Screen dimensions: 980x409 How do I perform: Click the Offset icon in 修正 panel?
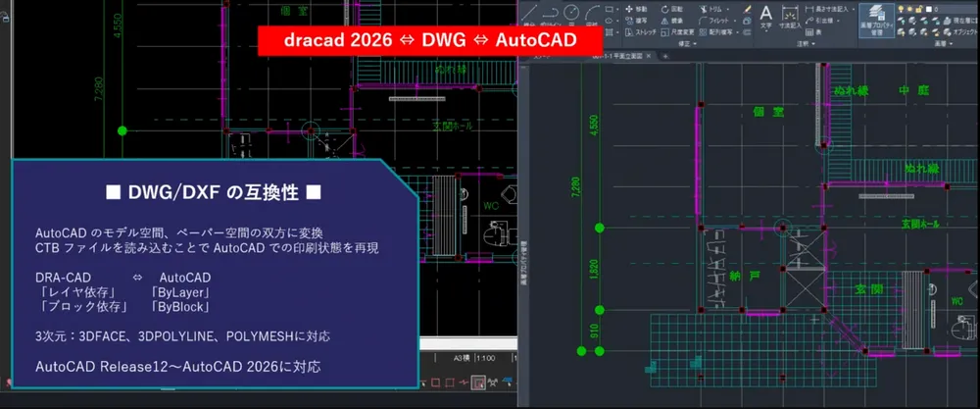747,32
